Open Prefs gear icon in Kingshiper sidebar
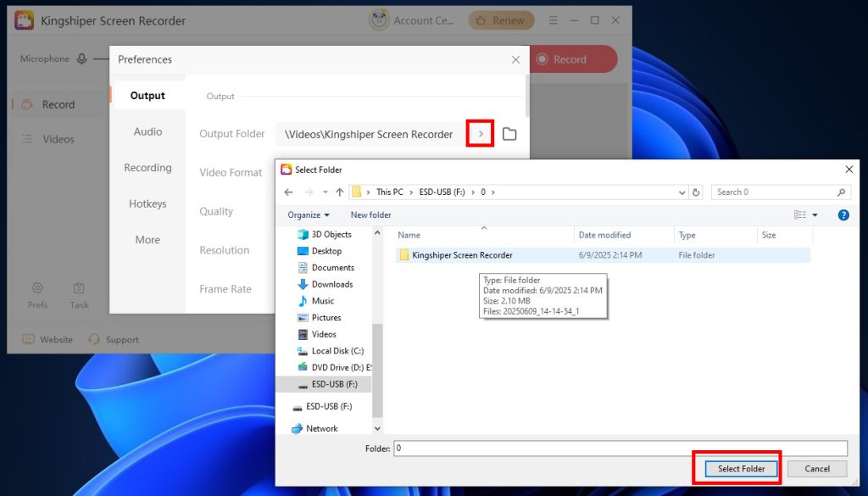 37,288
